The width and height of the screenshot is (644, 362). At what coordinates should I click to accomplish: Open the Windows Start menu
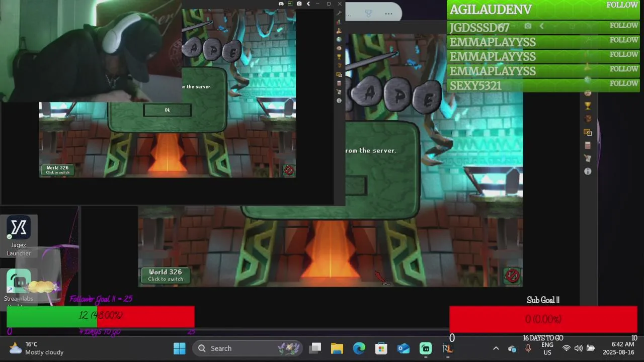pos(179,348)
